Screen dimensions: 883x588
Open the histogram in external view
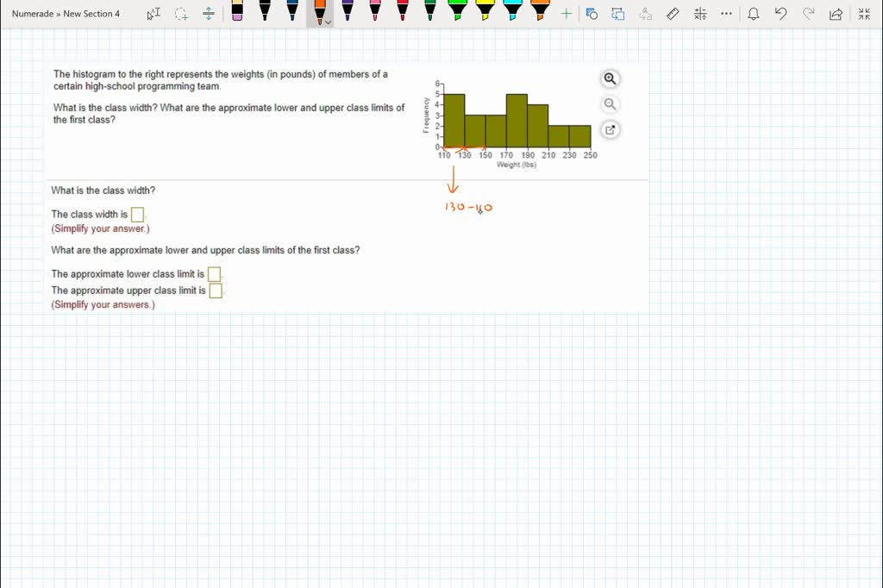[610, 129]
